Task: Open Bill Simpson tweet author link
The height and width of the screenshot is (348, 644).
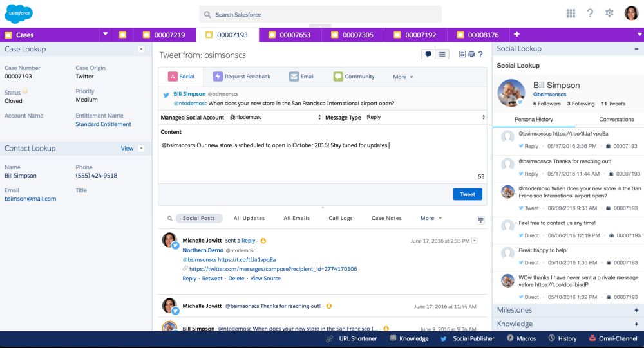Action: (x=189, y=94)
